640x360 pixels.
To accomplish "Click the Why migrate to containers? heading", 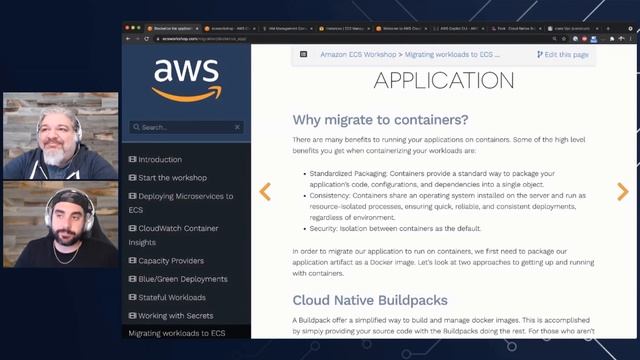I will 380,120.
